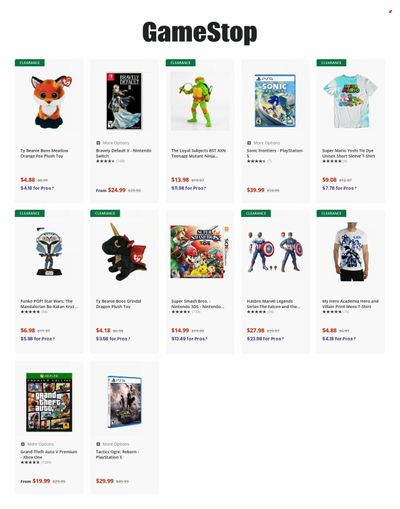Click the More Options icon for Sonic Frontiers
Screen dimensions: 400x509
pos(249,143)
